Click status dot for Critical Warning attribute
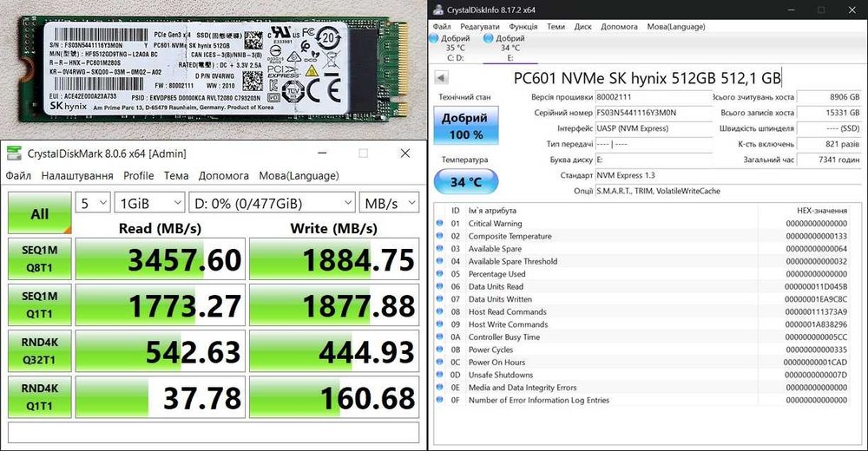The height and width of the screenshot is (451, 868). [x=439, y=223]
